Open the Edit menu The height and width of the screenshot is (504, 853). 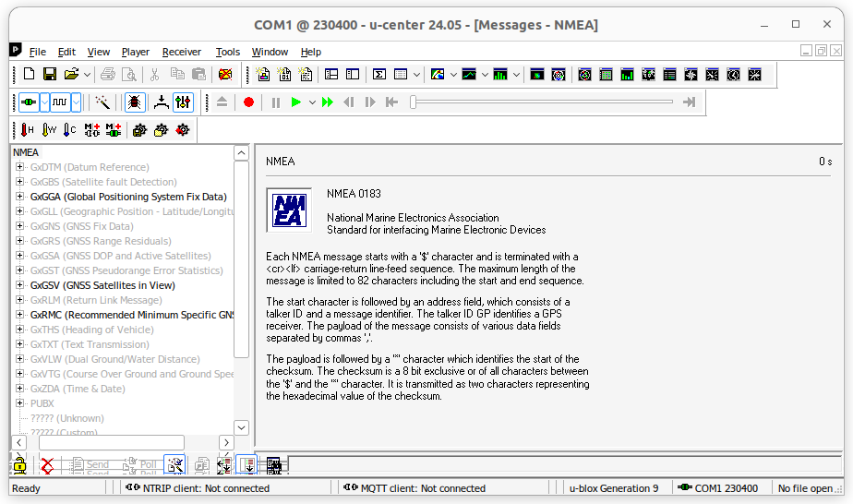click(66, 52)
